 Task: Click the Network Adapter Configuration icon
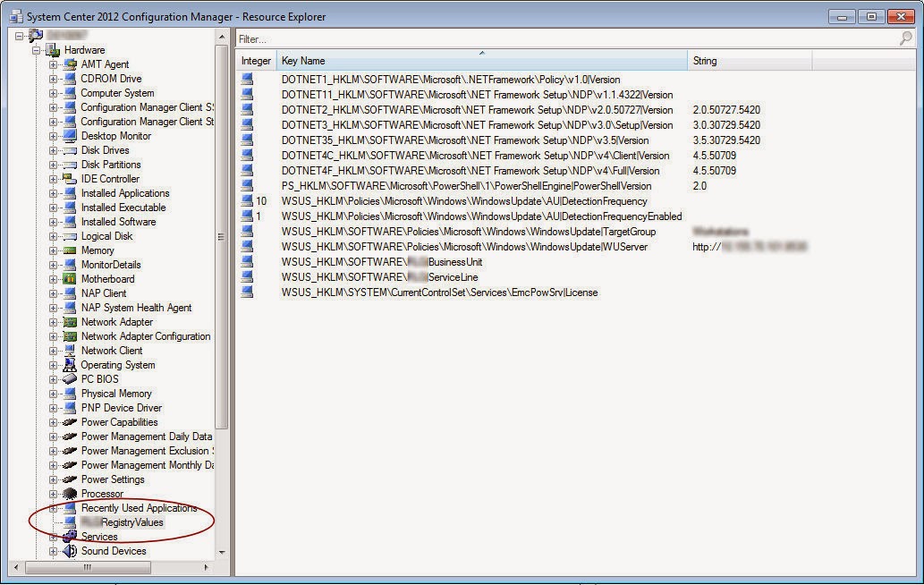click(70, 336)
